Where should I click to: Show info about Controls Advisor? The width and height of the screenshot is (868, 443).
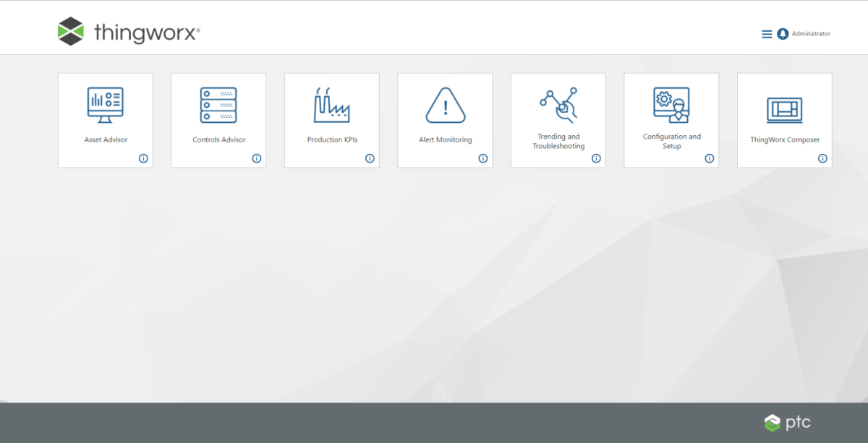point(256,158)
